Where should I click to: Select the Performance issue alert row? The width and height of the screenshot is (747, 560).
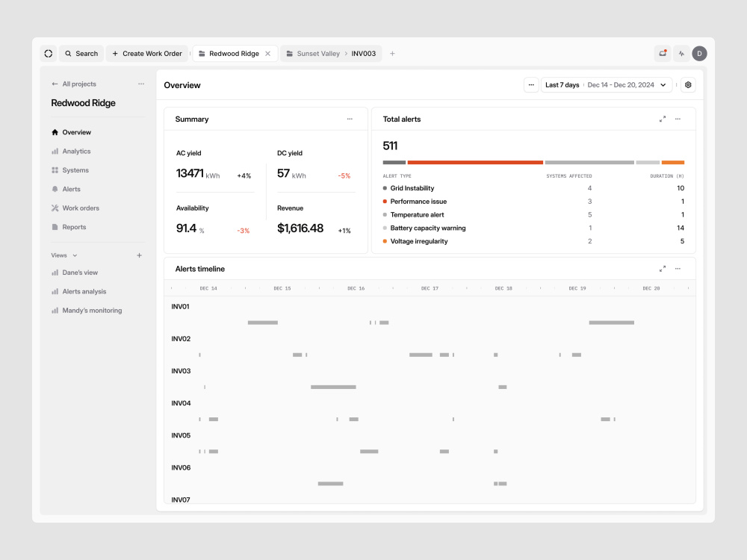tap(533, 202)
